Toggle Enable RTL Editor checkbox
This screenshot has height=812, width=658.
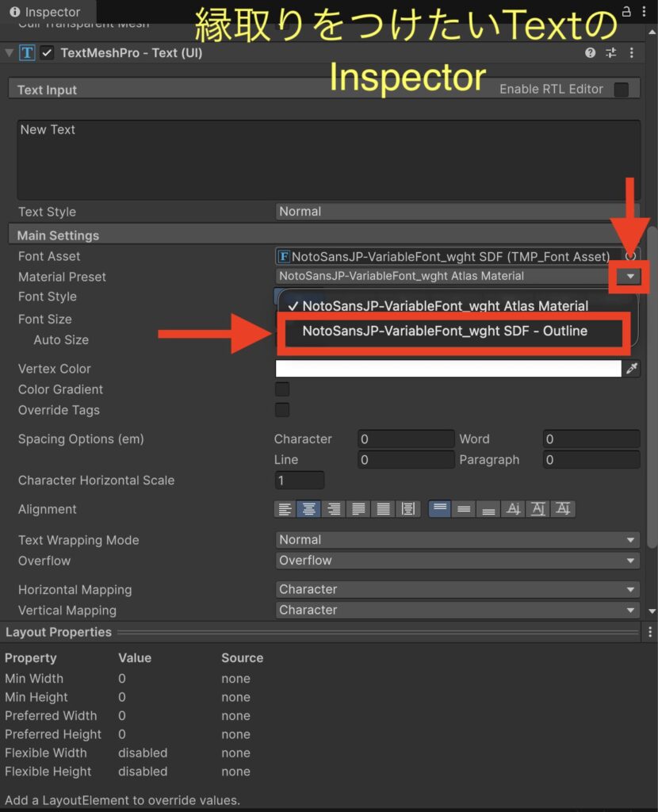click(x=622, y=89)
